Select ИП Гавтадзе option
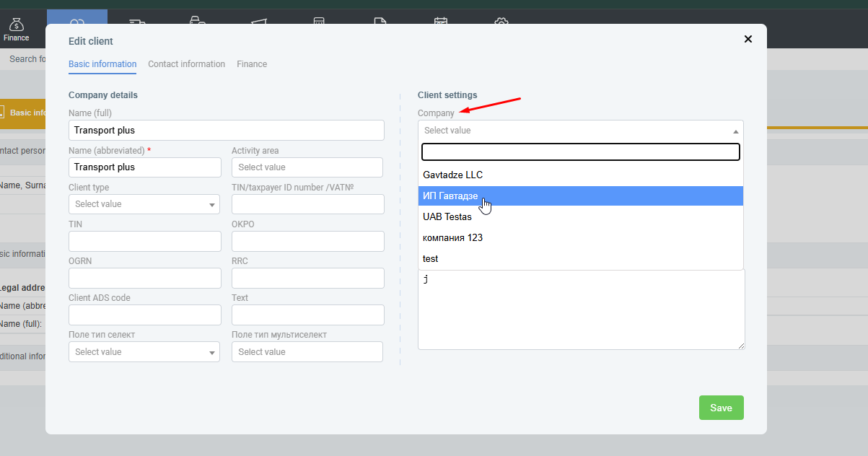868x456 pixels. click(450, 196)
